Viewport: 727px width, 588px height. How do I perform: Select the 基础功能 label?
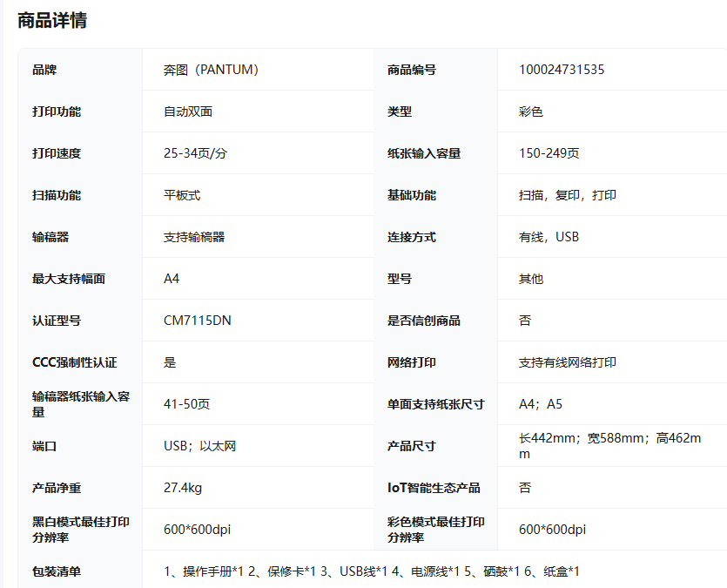412,195
